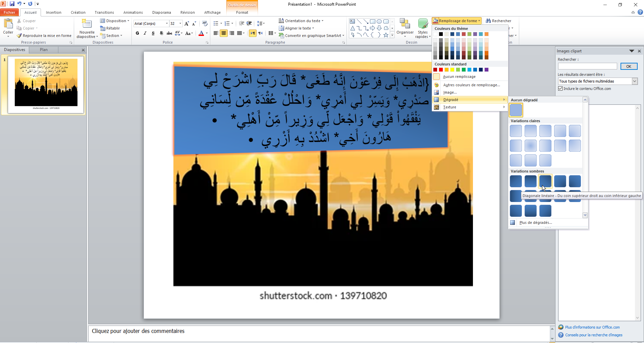Image resolution: width=644 pixels, height=343 pixels.
Task: Choose Aucun remplissage option
Action: pos(470,77)
